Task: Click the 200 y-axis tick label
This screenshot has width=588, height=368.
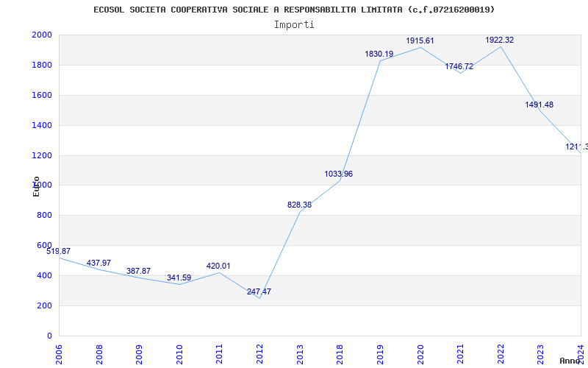Action: [44, 305]
